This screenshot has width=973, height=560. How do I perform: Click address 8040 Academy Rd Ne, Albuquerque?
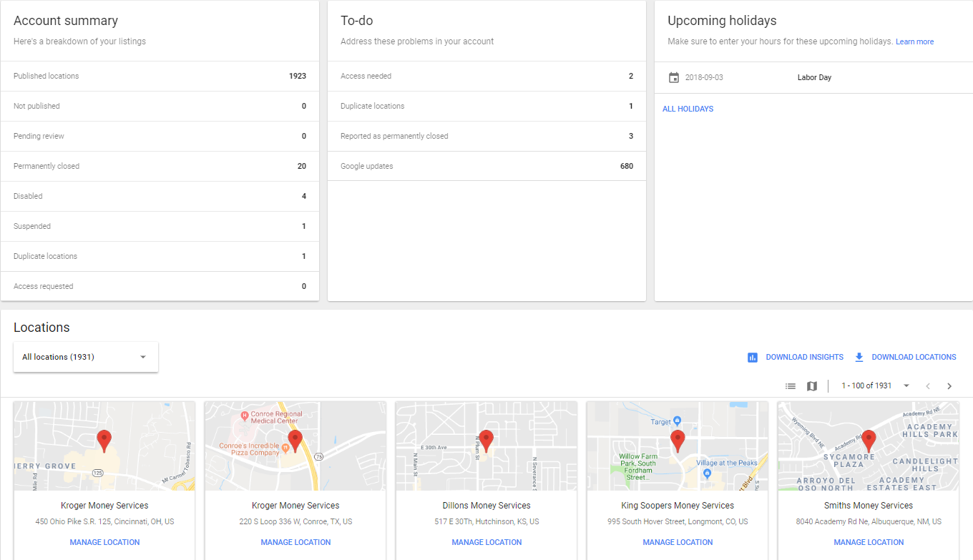869,522
